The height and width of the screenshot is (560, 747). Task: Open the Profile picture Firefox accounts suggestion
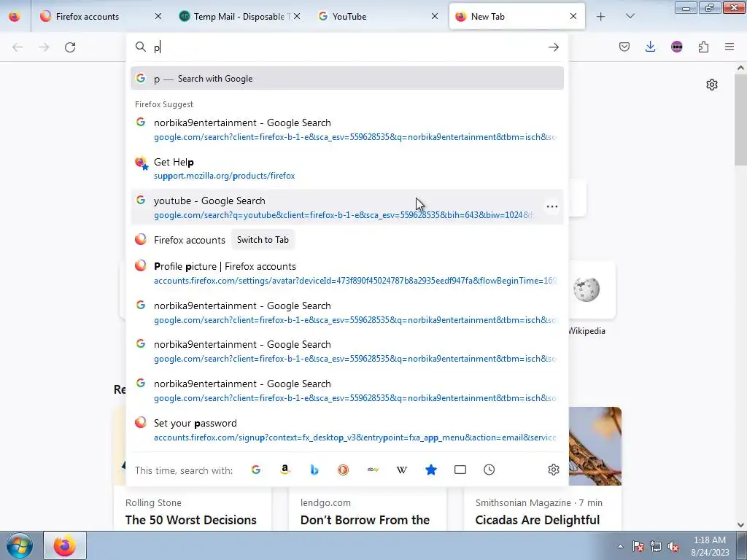[x=347, y=273]
